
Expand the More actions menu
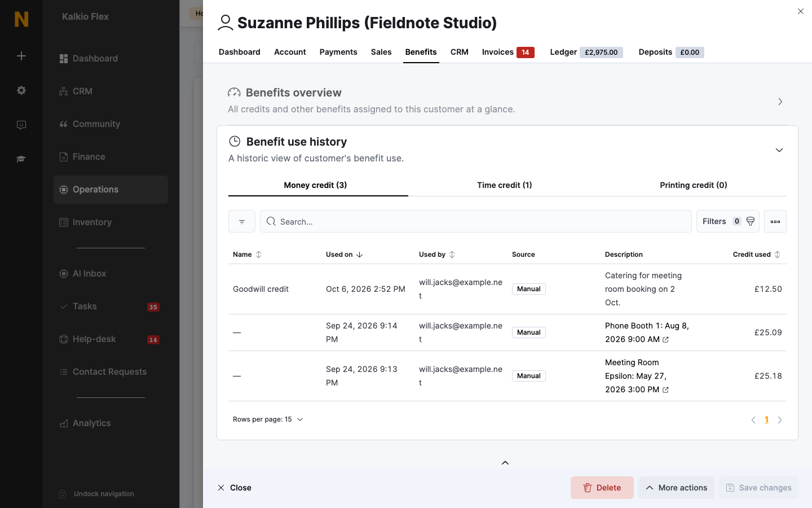(676, 488)
